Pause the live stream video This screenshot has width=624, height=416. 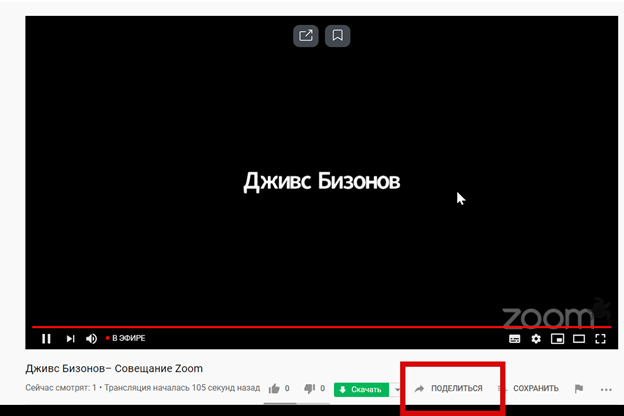(x=46, y=339)
